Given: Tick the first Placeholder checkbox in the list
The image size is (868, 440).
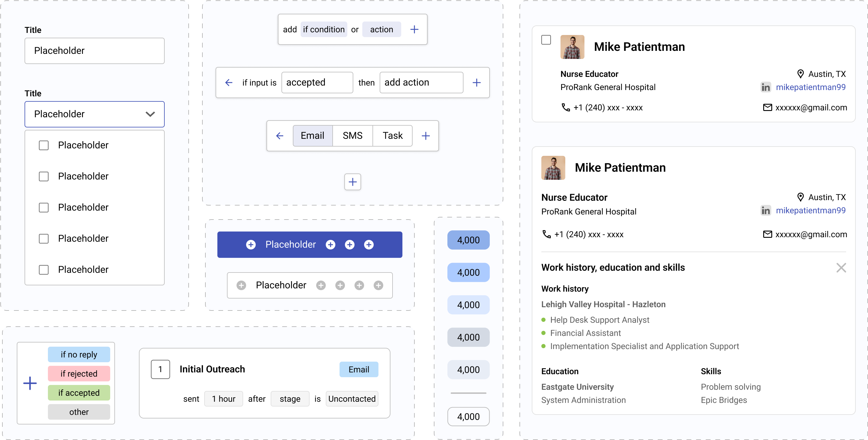Looking at the screenshot, I should [44, 145].
